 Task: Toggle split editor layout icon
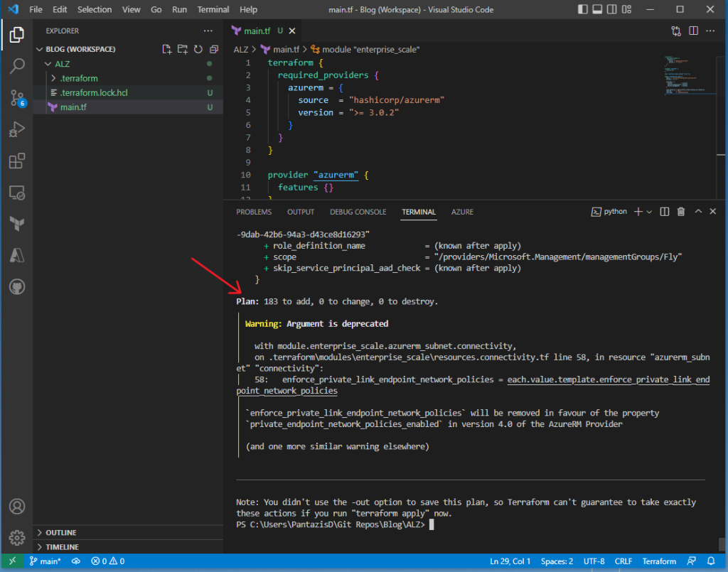click(692, 31)
